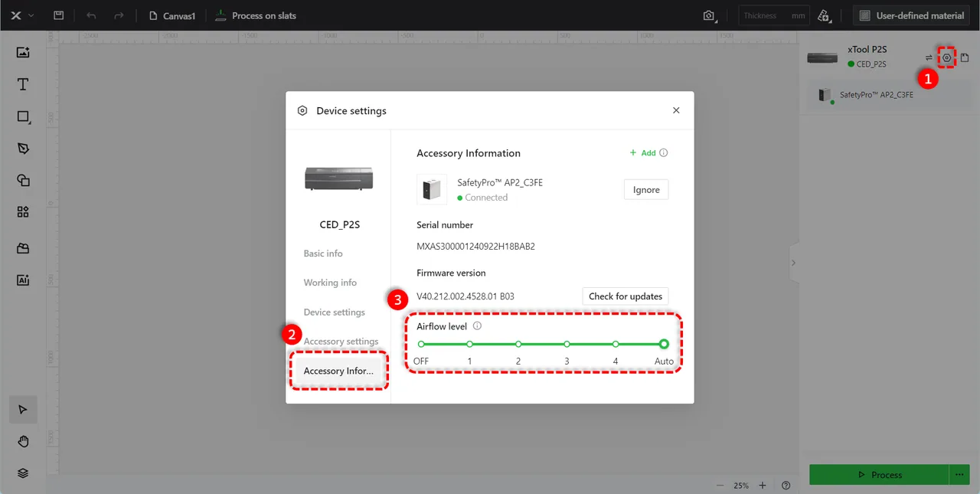Open the Process on slats mode selector
The height and width of the screenshot is (494, 980).
pos(255,15)
